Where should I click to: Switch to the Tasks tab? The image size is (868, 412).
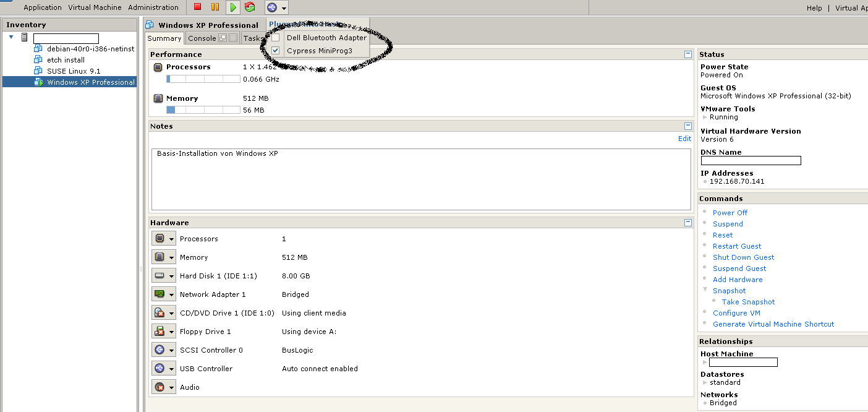click(x=253, y=38)
